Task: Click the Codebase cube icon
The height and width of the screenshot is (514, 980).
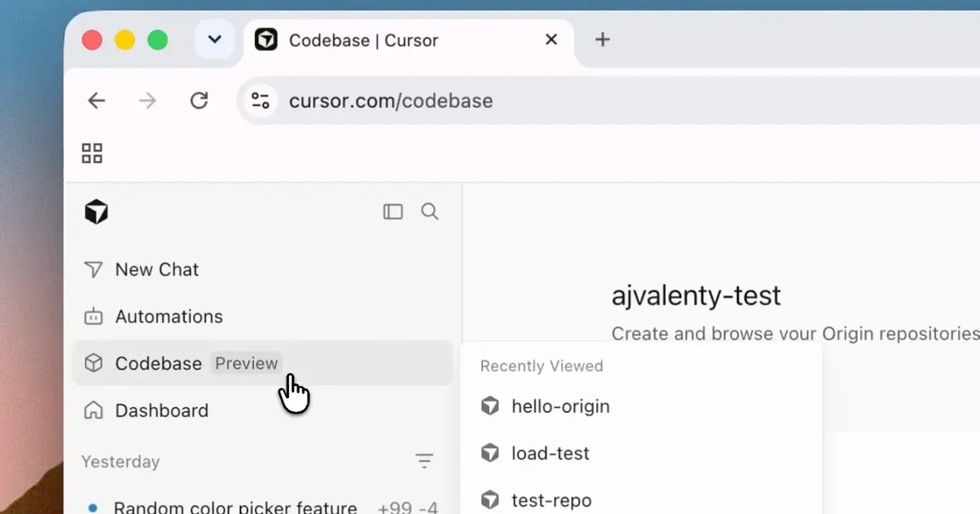Action: 94,363
